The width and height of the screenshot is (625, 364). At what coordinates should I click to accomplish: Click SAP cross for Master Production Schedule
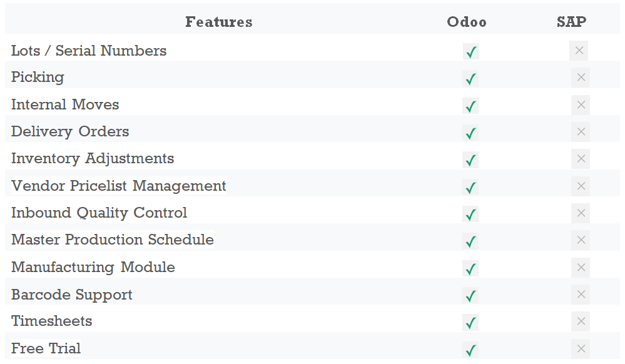[x=581, y=240]
